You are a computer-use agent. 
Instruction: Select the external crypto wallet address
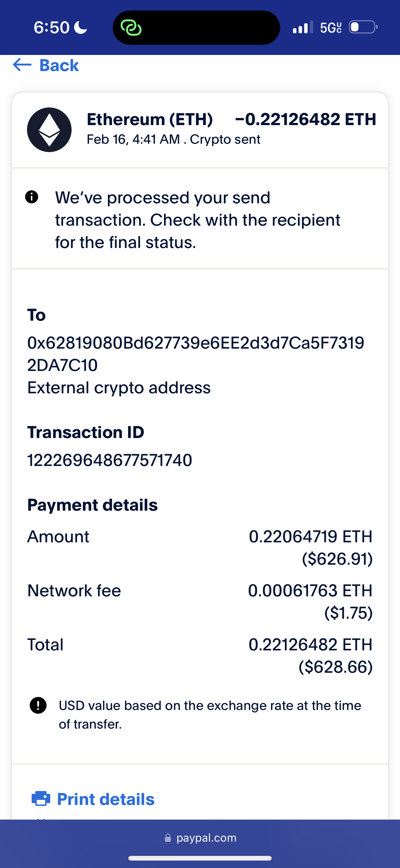195,354
